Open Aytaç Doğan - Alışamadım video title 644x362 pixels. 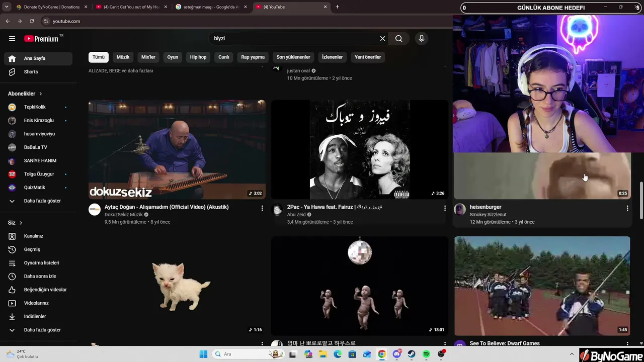[x=167, y=207]
